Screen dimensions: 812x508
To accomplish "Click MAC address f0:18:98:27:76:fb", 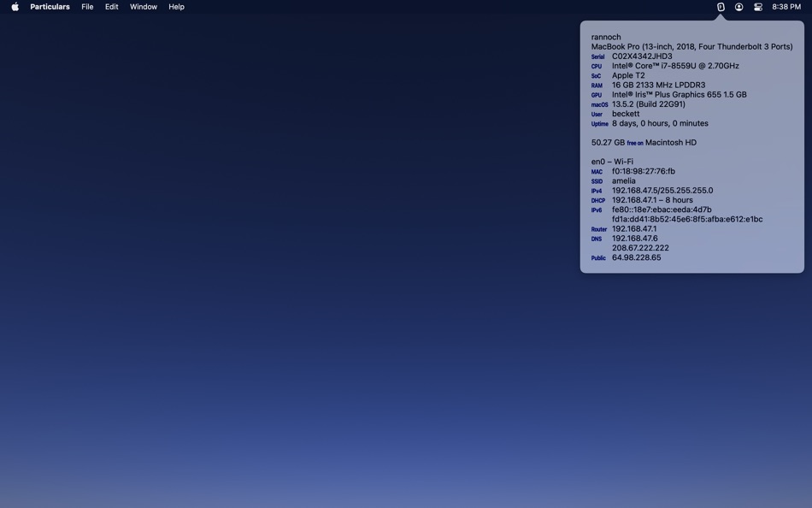I will (643, 171).
